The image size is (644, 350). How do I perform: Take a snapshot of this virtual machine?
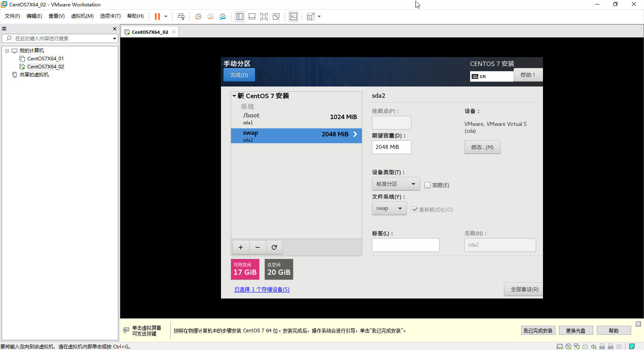click(198, 16)
